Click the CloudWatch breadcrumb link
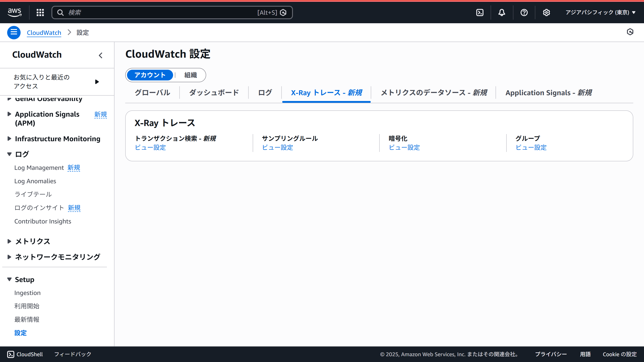Viewport: 644px width, 362px height. 44,33
